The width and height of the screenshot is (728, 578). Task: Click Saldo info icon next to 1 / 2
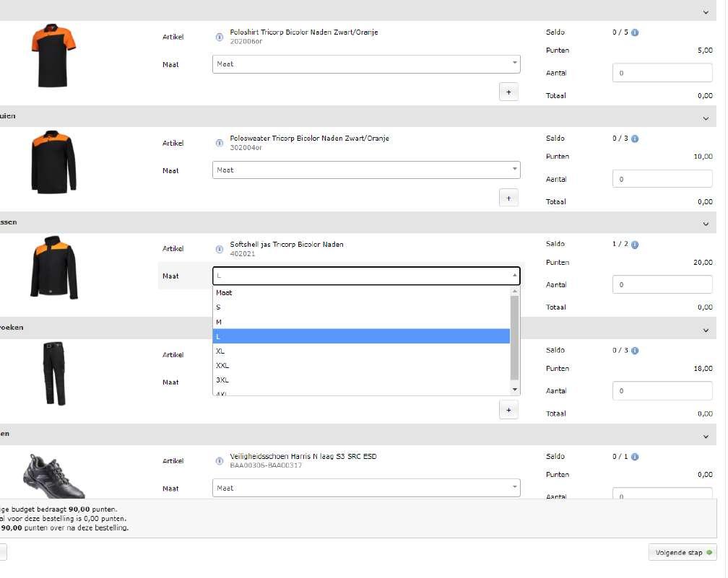point(635,245)
